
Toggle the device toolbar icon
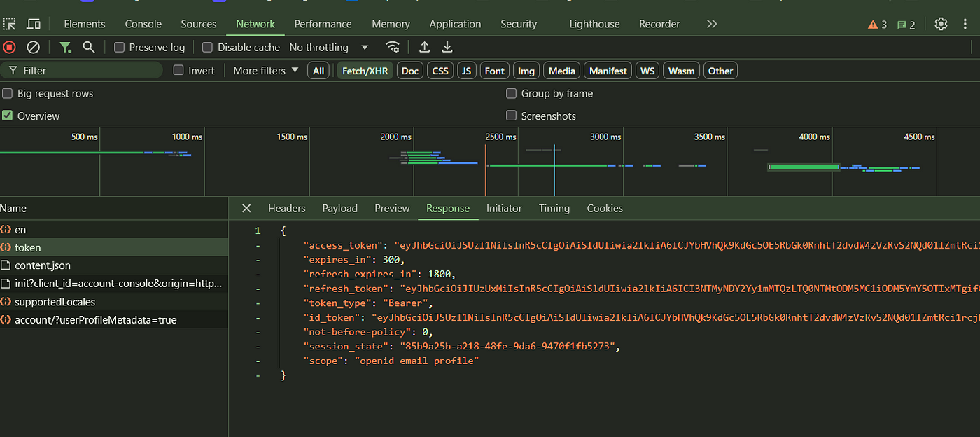coord(34,24)
